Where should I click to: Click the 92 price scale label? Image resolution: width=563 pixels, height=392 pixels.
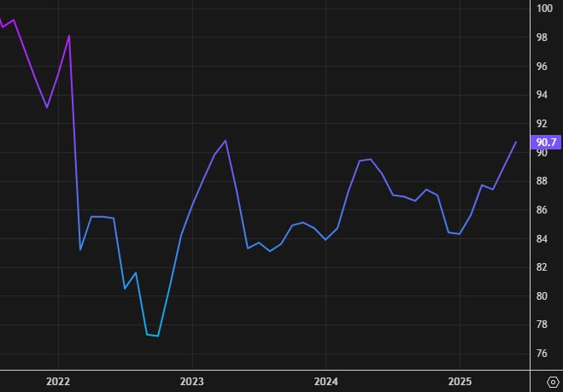(x=543, y=124)
